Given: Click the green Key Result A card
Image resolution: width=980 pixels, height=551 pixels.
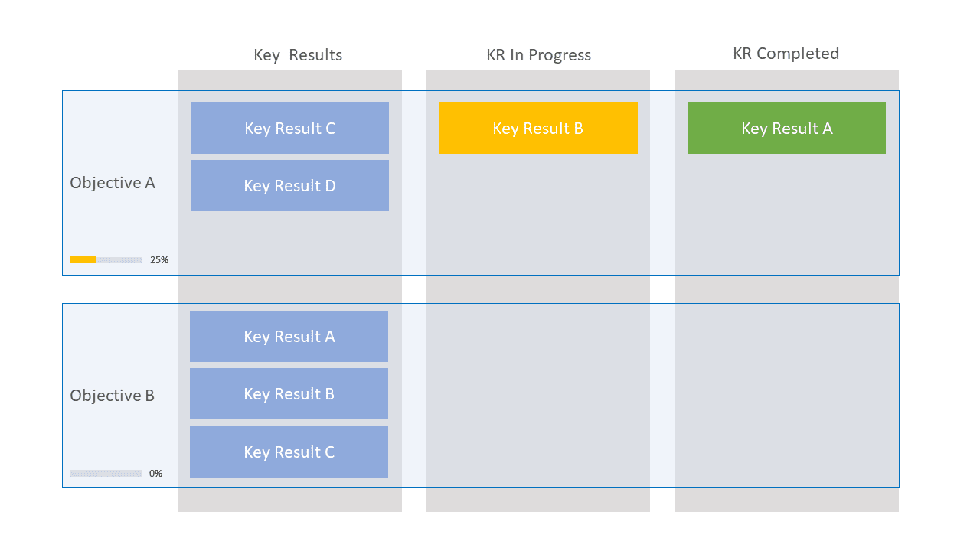Looking at the screenshot, I should point(786,128).
